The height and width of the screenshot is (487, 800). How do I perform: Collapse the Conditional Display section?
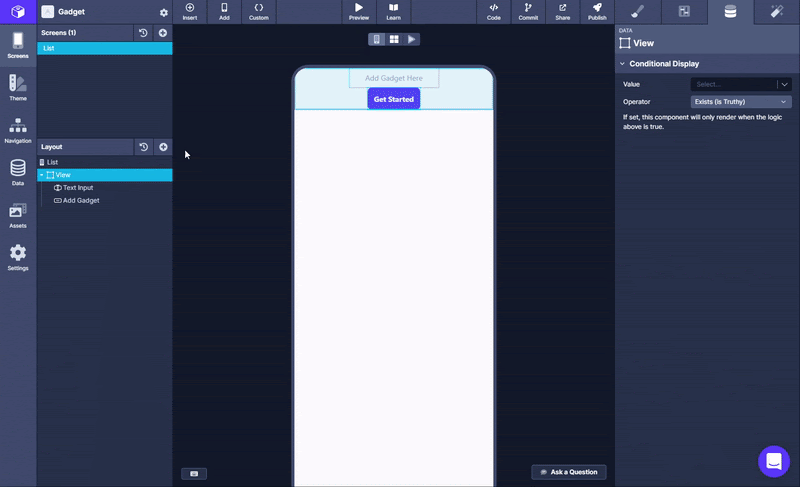621,64
